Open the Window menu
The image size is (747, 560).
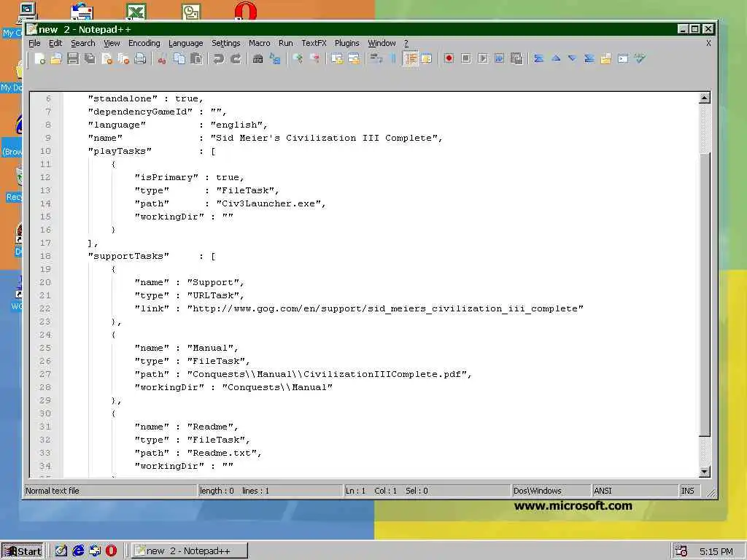point(382,43)
